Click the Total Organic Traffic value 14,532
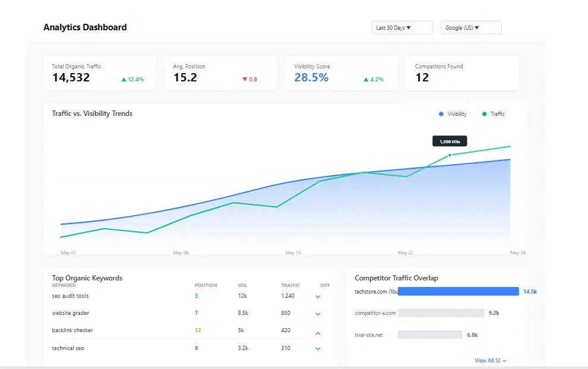This screenshot has height=369, width=588. tap(71, 77)
